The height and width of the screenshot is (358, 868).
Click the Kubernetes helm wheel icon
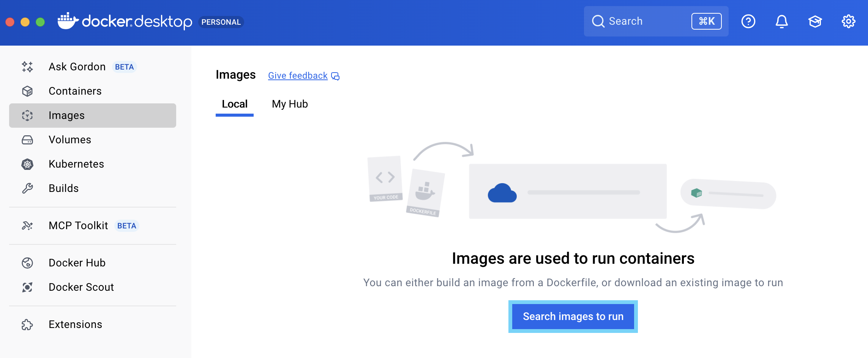point(27,164)
